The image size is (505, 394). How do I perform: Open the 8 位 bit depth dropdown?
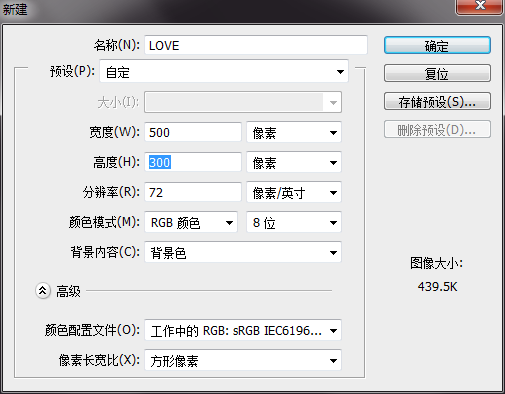[x=294, y=222]
